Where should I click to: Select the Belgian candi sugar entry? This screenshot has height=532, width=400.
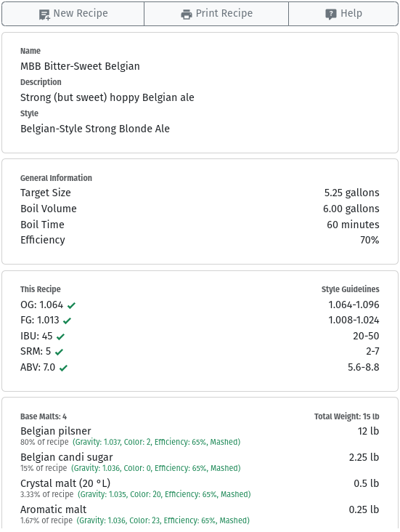point(200,462)
